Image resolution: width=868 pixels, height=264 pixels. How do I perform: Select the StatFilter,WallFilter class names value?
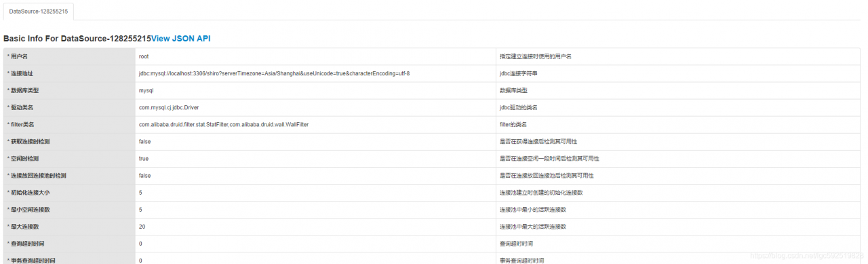tap(224, 124)
